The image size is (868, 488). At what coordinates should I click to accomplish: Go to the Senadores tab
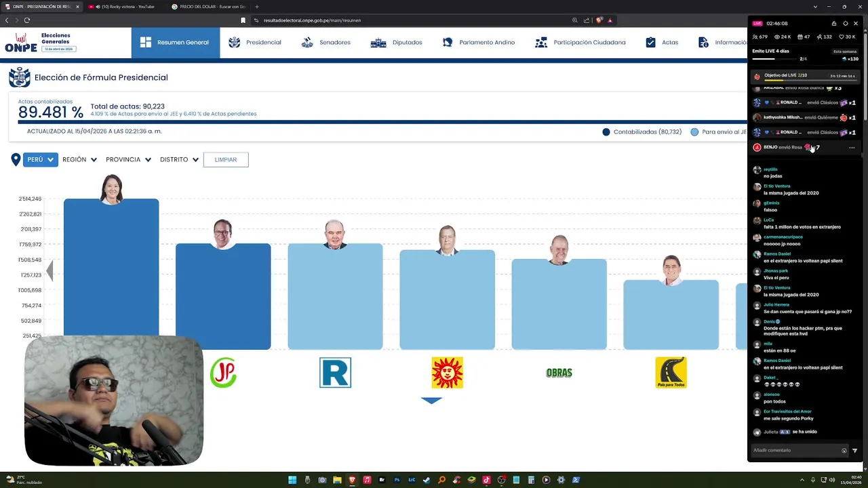pos(325,42)
